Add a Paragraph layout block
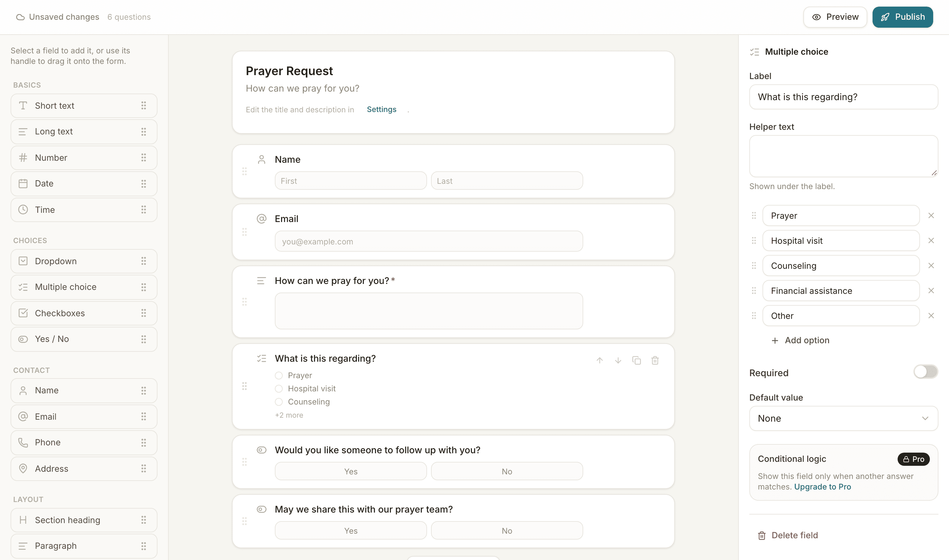The image size is (949, 560). 84,546
